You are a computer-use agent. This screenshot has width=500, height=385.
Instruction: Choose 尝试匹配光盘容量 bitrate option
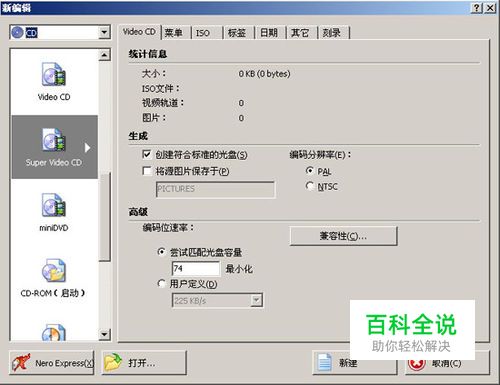pyautogui.click(x=162, y=252)
